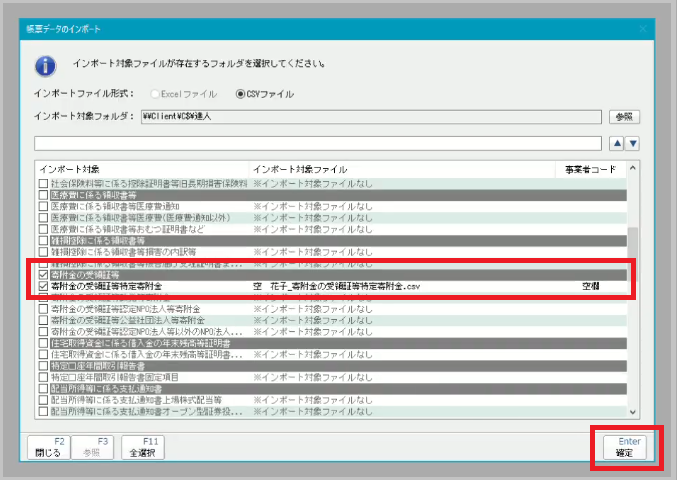Check the gray header 雑損控除に係る領収書等 checkbox

coord(43,240)
